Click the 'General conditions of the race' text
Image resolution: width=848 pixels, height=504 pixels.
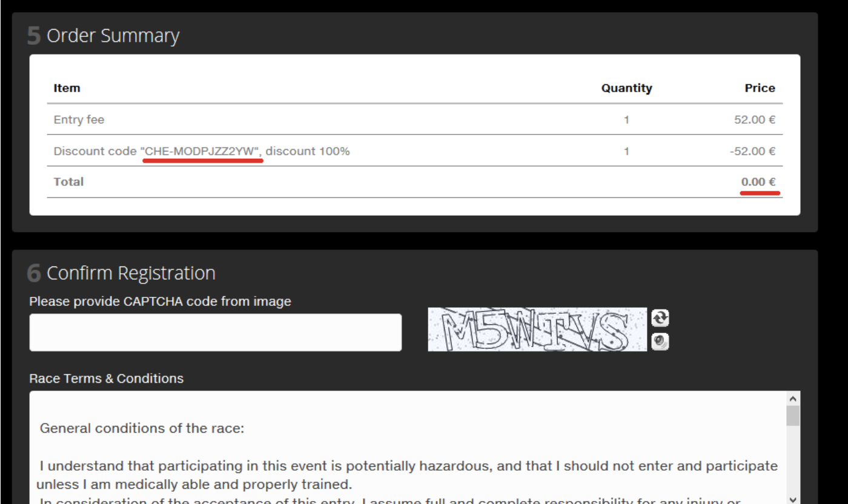(142, 428)
